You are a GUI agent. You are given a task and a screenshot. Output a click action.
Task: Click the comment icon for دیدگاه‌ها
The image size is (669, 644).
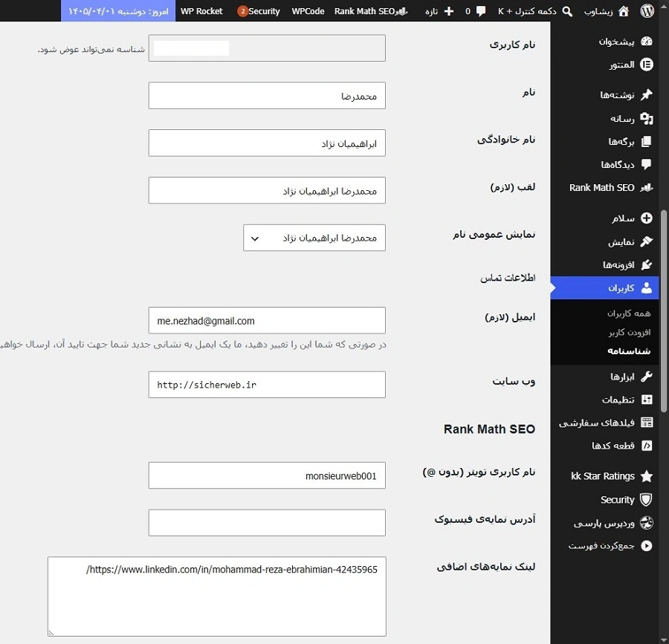(647, 164)
